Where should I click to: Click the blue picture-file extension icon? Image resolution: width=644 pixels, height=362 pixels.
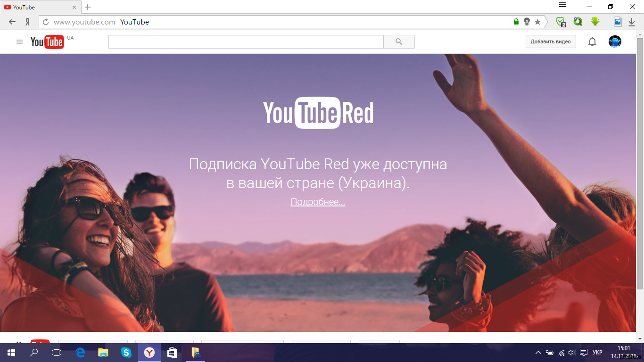point(618,22)
